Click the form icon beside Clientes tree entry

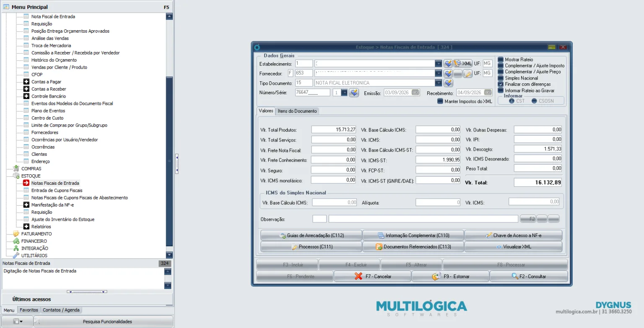tap(26, 154)
